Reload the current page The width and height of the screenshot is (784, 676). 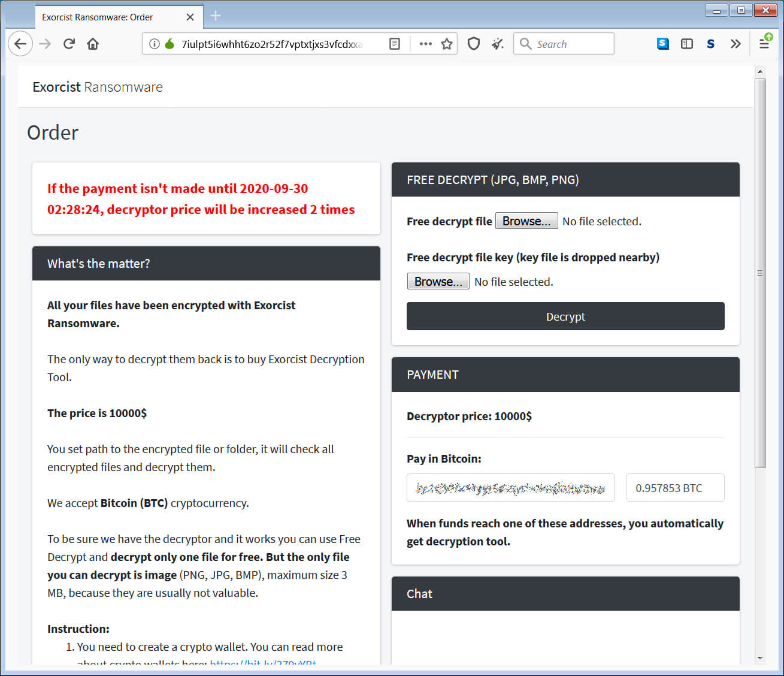pyautogui.click(x=69, y=44)
